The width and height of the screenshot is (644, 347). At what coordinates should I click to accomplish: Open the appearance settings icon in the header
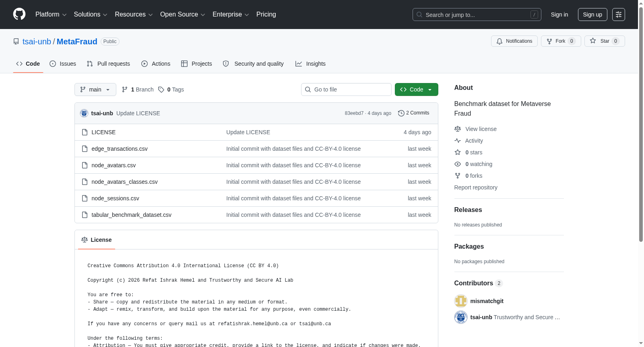(619, 15)
